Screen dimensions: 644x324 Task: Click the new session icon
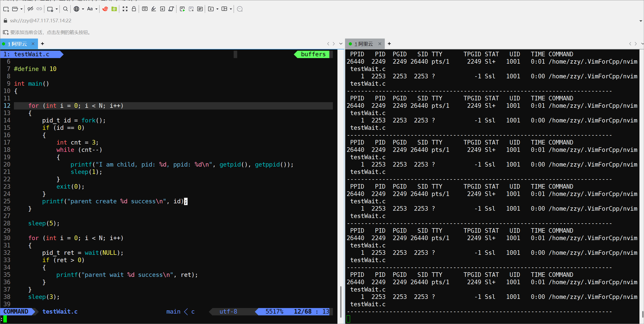[6, 9]
